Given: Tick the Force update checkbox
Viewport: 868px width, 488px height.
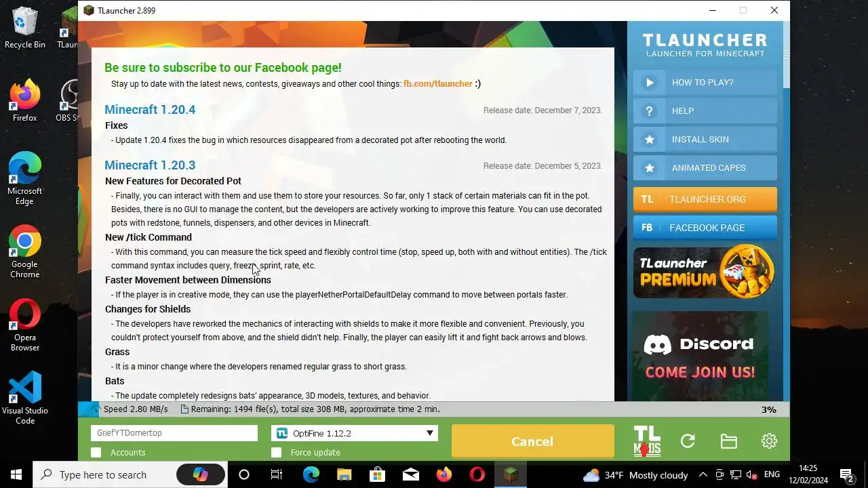Looking at the screenshot, I should tap(276, 453).
